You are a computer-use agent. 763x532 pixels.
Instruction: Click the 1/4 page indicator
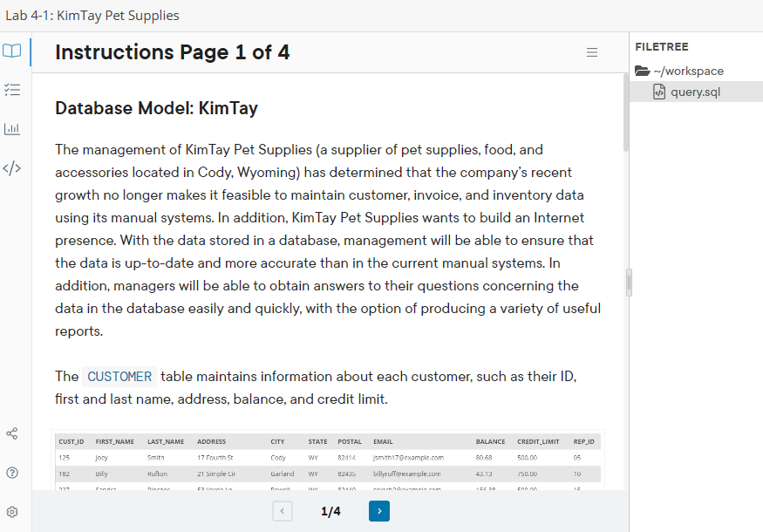[330, 512]
